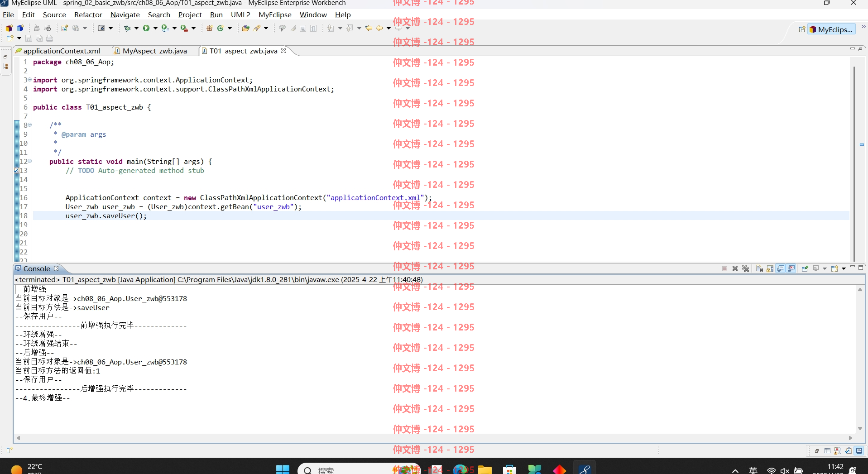Open the Open Console dropdown arrow
This screenshot has height=474, width=868.
(x=844, y=269)
